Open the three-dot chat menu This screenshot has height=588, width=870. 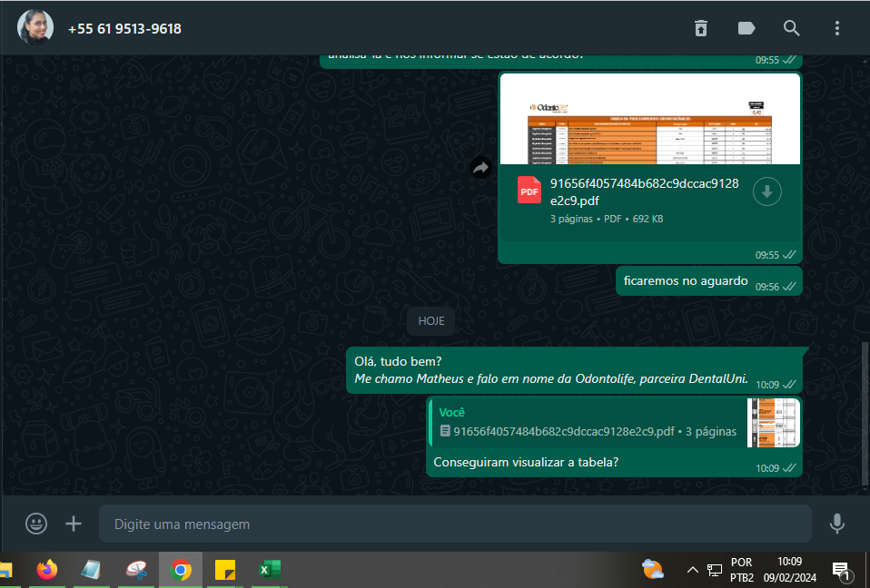click(x=836, y=28)
